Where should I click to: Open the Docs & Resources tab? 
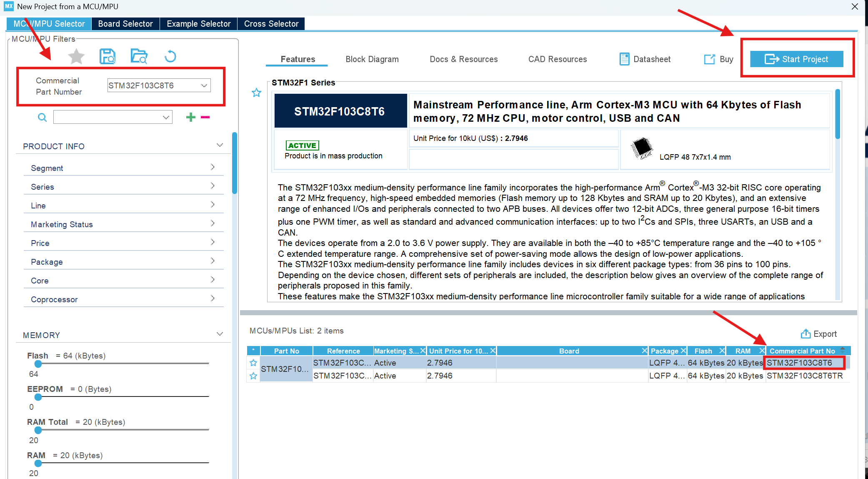click(463, 59)
